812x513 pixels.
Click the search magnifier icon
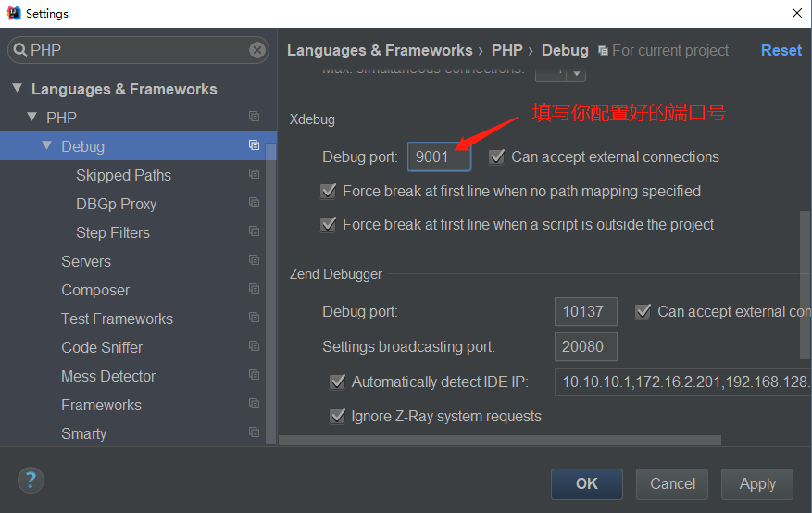(20, 50)
